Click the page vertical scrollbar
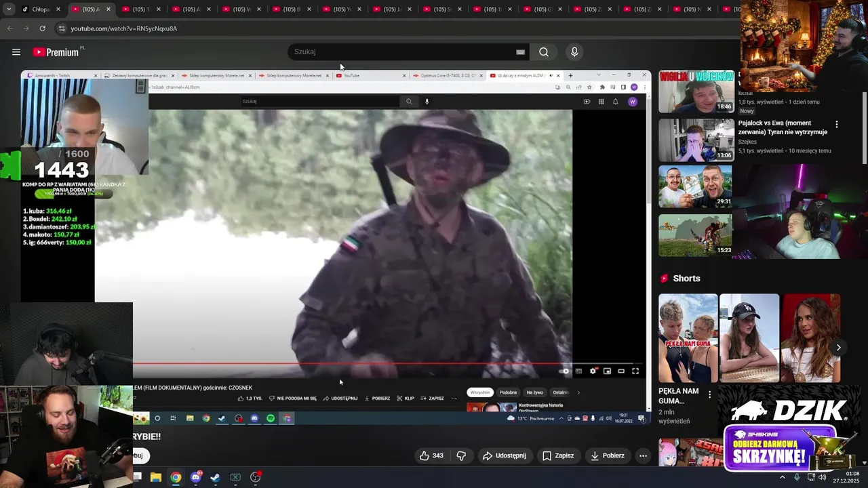The height and width of the screenshot is (488, 868). click(x=865, y=129)
